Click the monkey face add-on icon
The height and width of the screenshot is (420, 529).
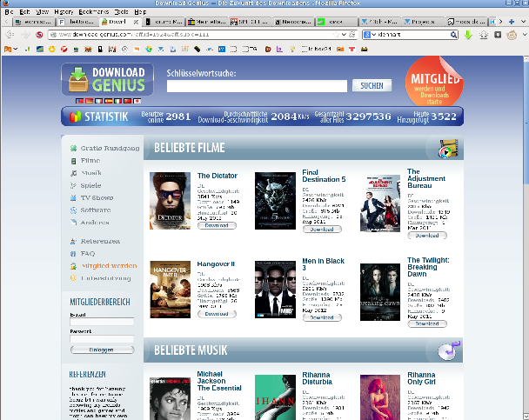point(512,35)
